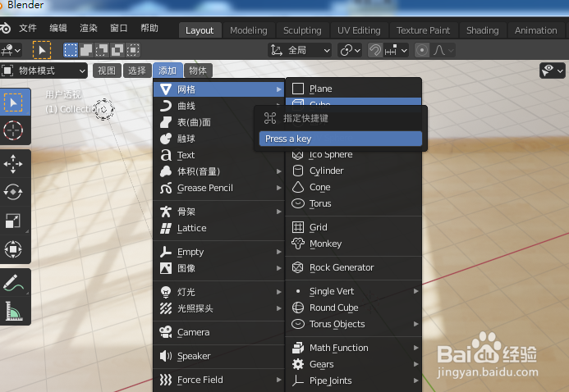Activate the Transform tool

point(13,249)
